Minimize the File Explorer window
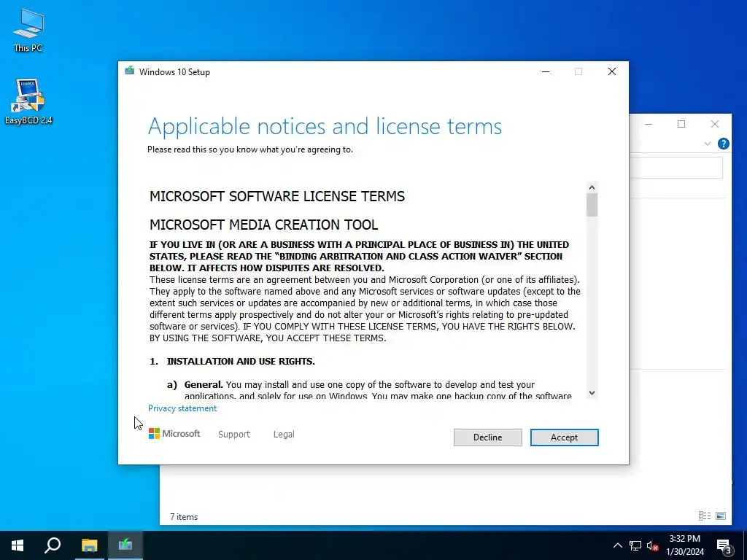Screen dimensions: 747x560 coord(649,124)
